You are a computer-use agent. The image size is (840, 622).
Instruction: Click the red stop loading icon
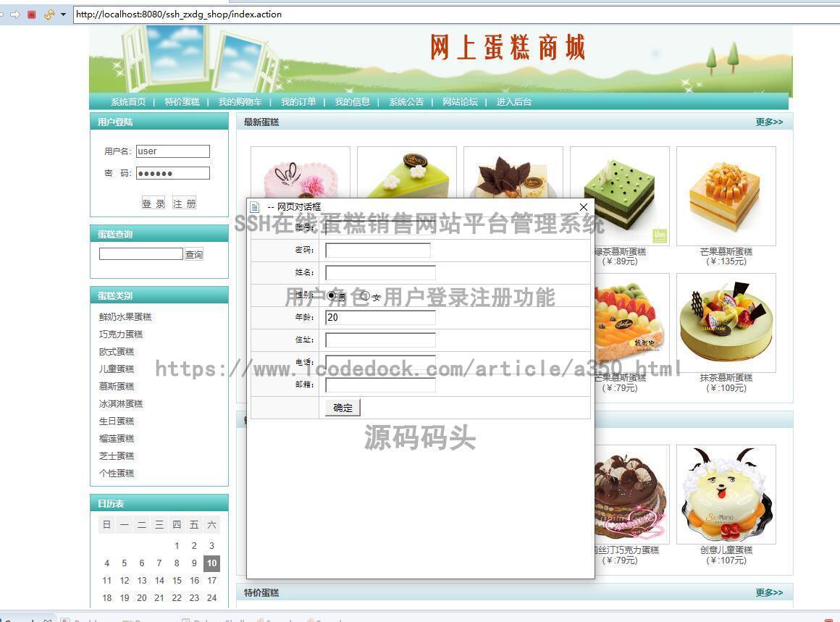(32, 14)
